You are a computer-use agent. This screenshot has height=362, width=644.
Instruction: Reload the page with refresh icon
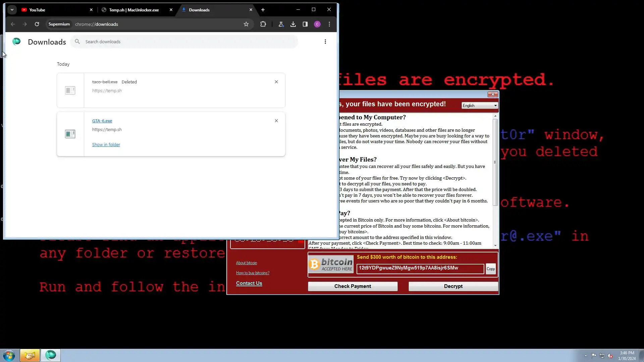pyautogui.click(x=37, y=24)
